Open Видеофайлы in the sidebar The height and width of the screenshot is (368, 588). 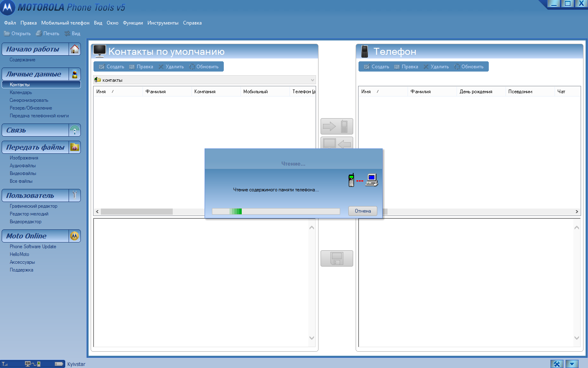pos(23,173)
